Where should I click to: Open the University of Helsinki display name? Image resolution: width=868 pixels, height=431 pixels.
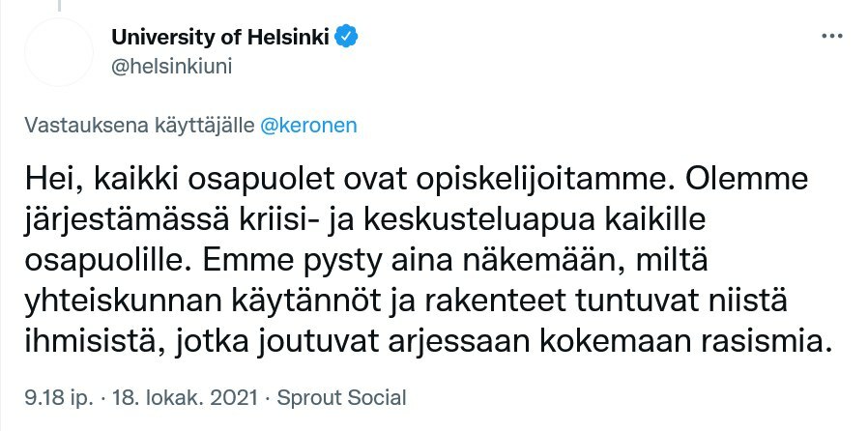click(220, 38)
